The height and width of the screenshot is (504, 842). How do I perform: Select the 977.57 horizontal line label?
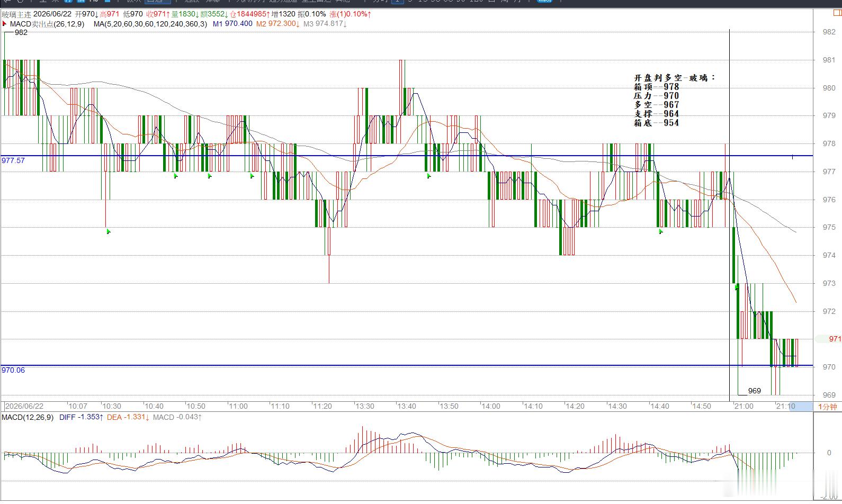click(x=13, y=160)
